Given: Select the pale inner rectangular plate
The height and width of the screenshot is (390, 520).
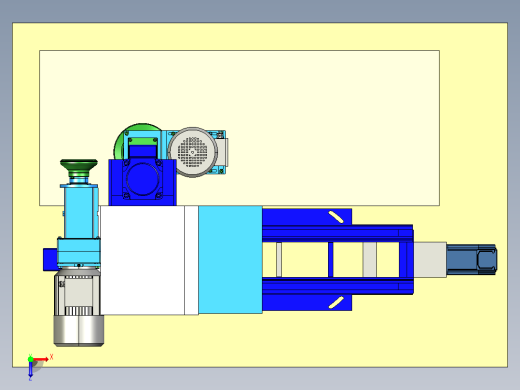Looking at the screenshot, I should coord(239,128).
